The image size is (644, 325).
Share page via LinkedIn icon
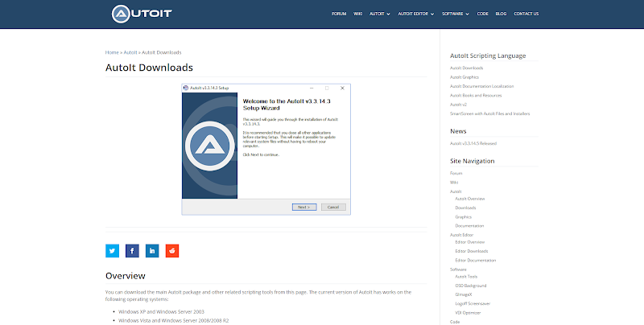(152, 251)
